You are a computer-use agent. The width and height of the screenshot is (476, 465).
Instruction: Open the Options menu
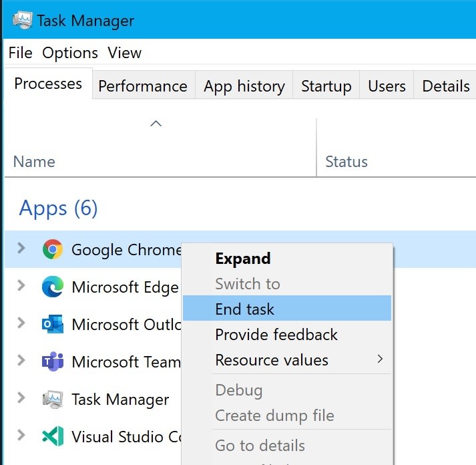(70, 53)
